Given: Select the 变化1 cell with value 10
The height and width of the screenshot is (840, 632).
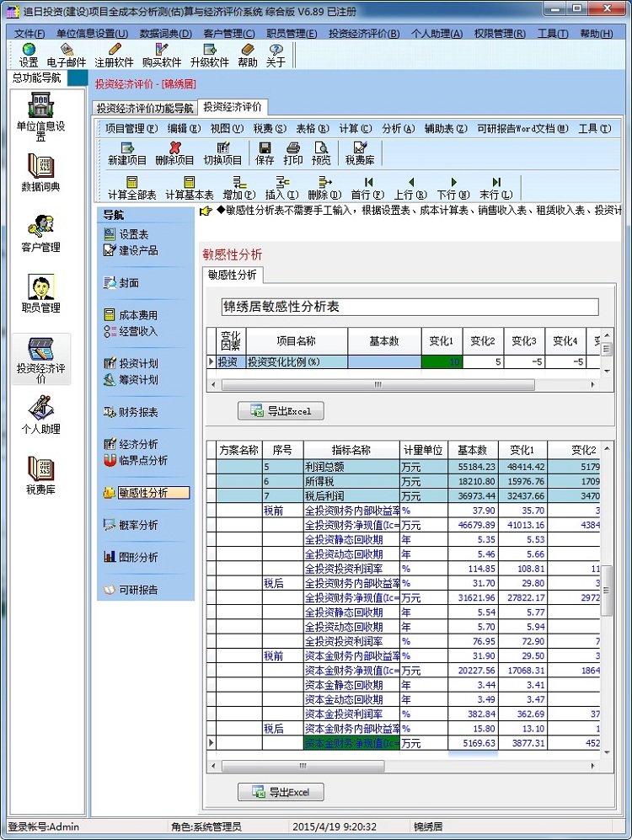Looking at the screenshot, I should coord(442,361).
